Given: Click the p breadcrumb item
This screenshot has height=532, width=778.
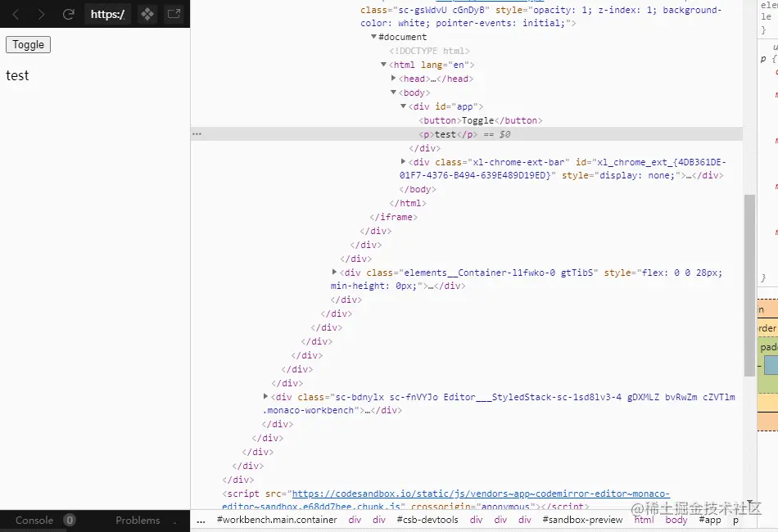Looking at the screenshot, I should (736, 521).
